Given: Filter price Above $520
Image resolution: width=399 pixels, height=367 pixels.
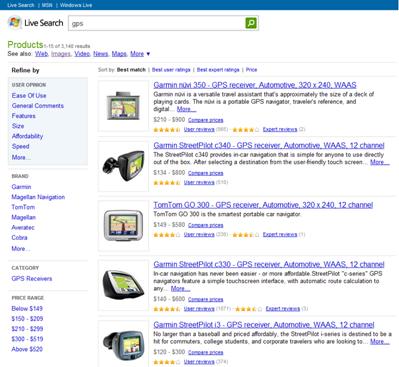Looking at the screenshot, I should click(27, 349).
